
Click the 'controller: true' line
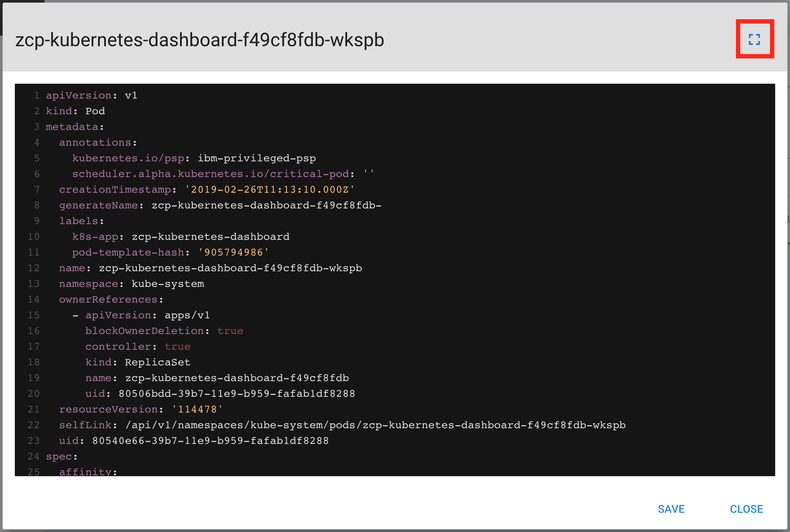coord(138,346)
